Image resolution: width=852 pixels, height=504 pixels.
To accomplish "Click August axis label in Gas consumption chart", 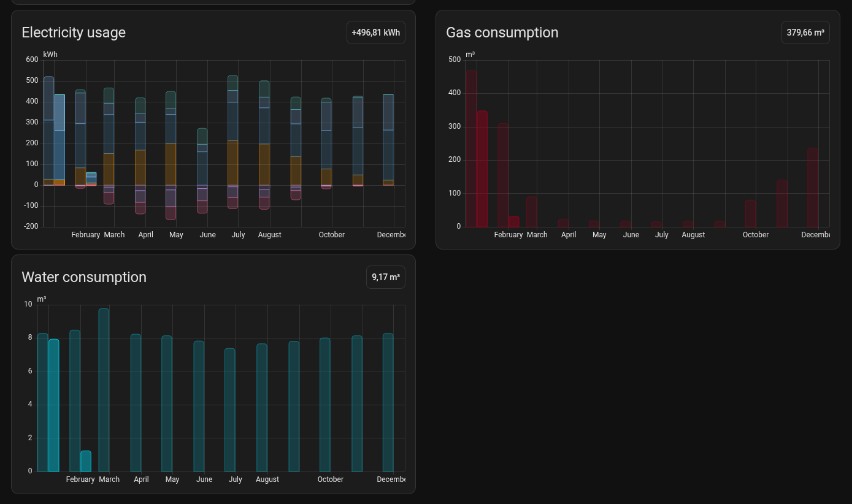I will (x=693, y=235).
